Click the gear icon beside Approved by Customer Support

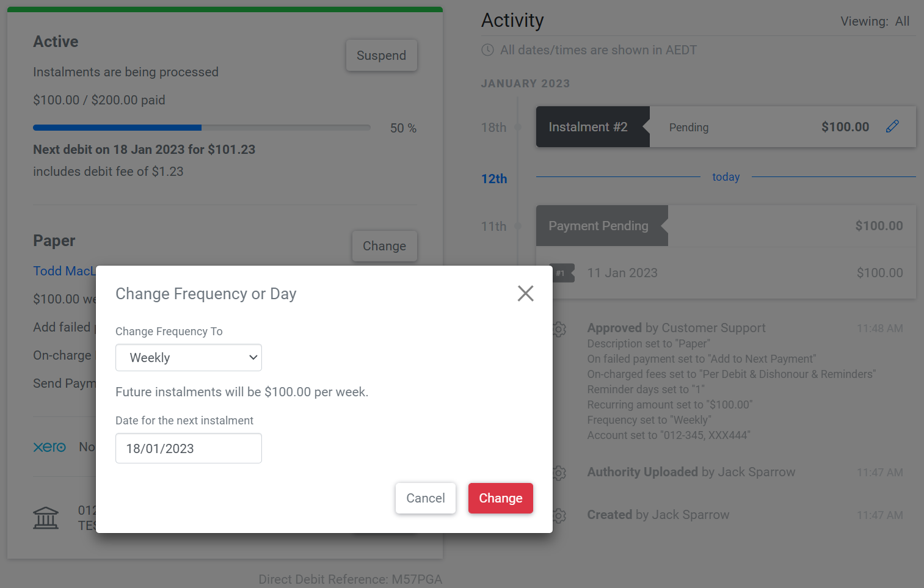pyautogui.click(x=559, y=329)
